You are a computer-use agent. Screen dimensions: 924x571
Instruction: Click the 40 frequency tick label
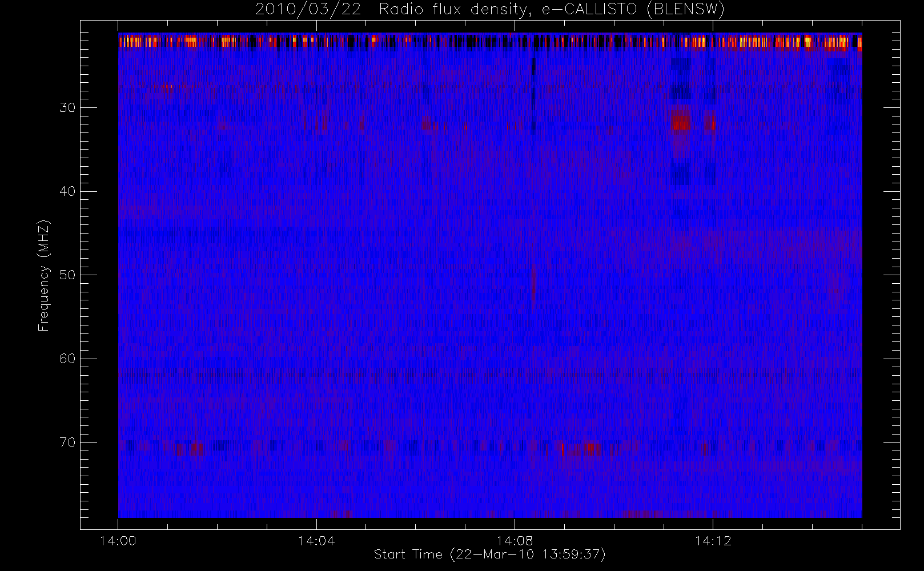click(x=67, y=191)
